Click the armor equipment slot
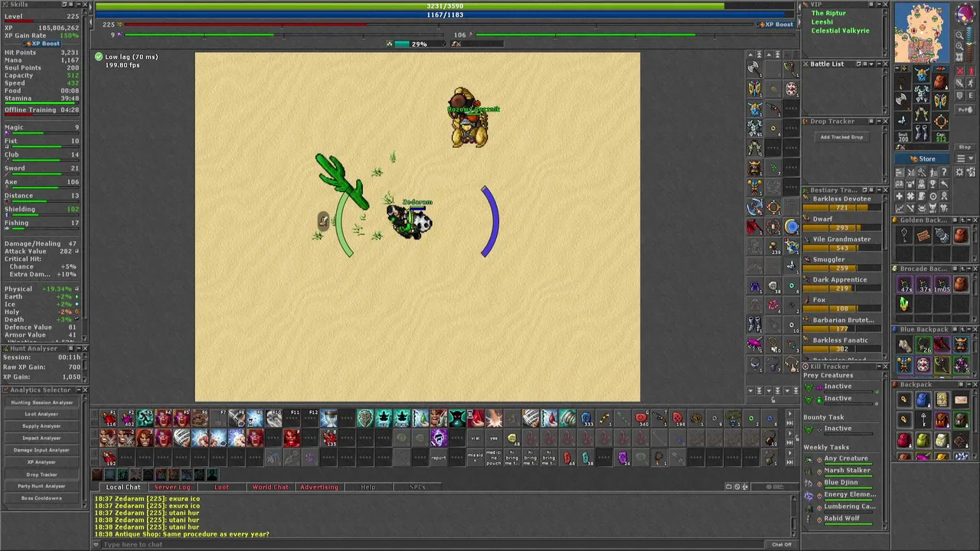980x551 pixels. pos(922,95)
